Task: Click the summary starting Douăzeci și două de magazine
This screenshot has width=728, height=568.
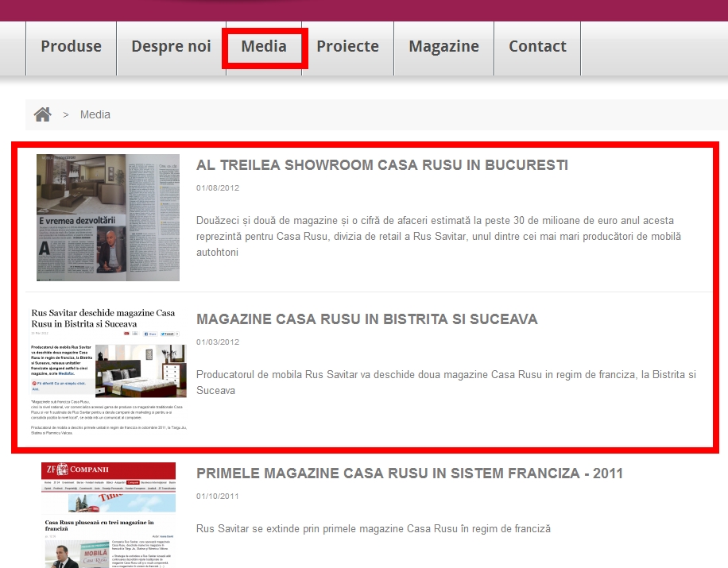Action: click(439, 236)
